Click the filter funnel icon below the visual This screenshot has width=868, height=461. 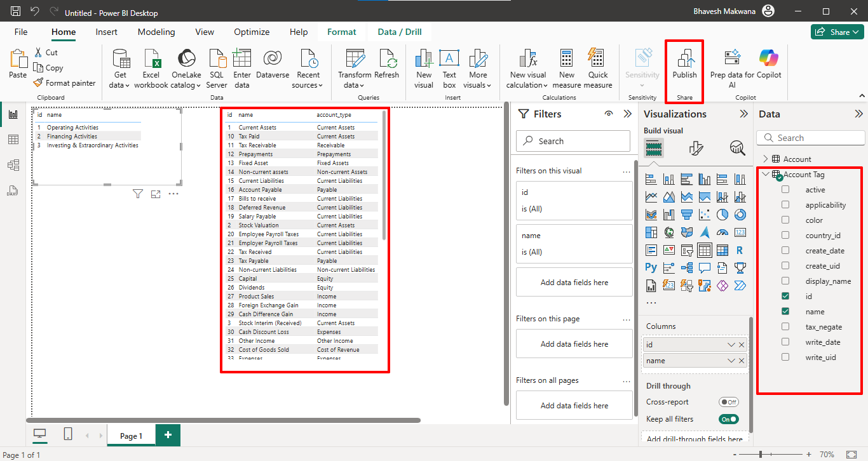(138, 194)
